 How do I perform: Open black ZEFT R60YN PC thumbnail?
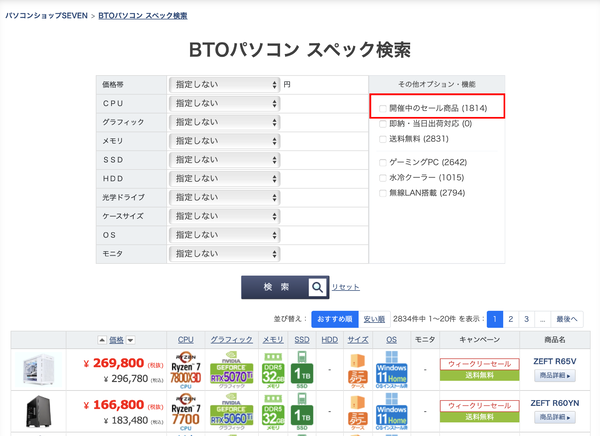click(39, 412)
